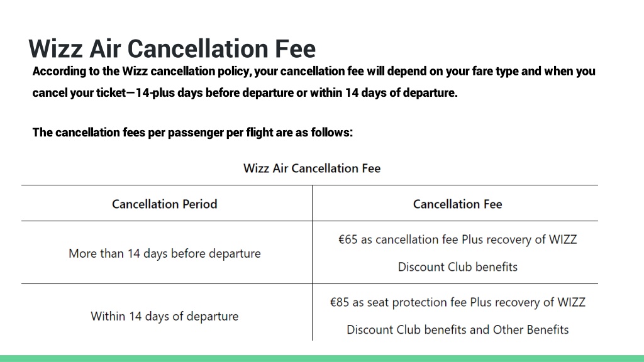Click the '€65 as cancellation fee' text
The image size is (644, 362).
coord(398,239)
